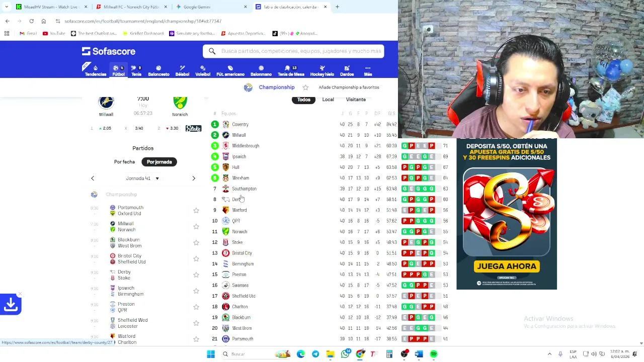Open Middlesbrough team row

(330, 146)
